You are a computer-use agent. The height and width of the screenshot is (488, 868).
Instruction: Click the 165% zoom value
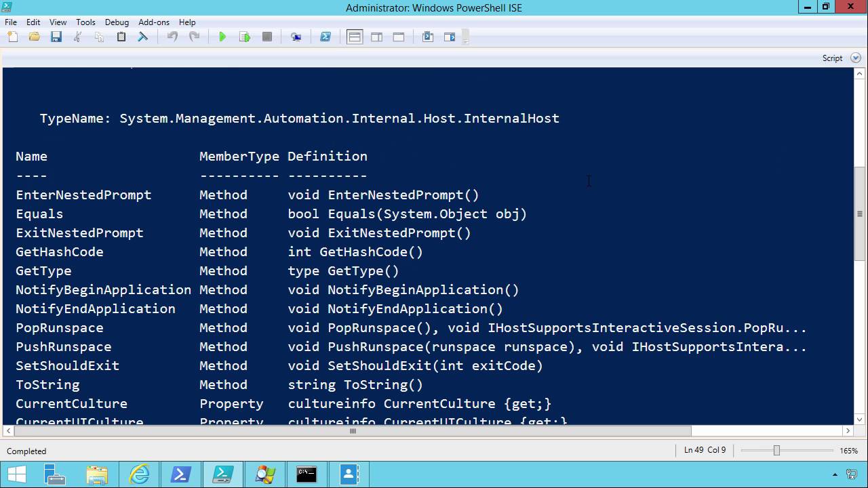[849, 451]
